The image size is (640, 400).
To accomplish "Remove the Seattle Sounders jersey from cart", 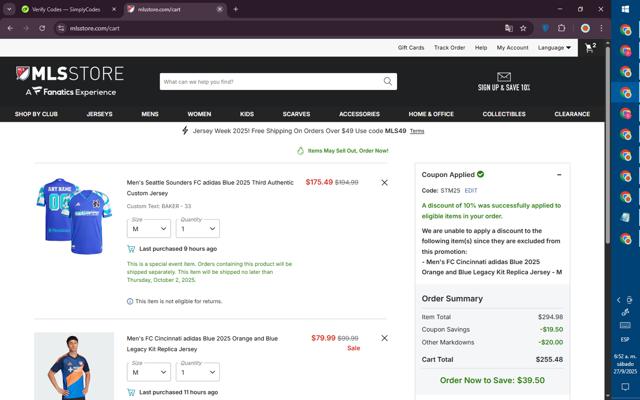I will click(384, 183).
